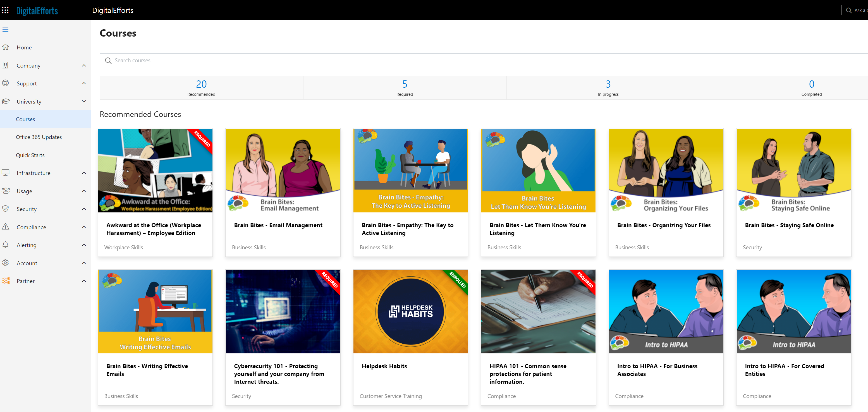Expand the Infrastructure menu chevron
Screen dimensions: 868x412
[84, 173]
